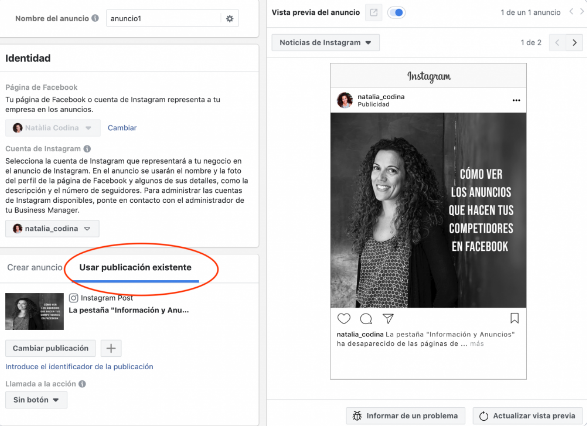587x426 pixels.
Task: Go to previous ad using top arrow
Action: 571,12
